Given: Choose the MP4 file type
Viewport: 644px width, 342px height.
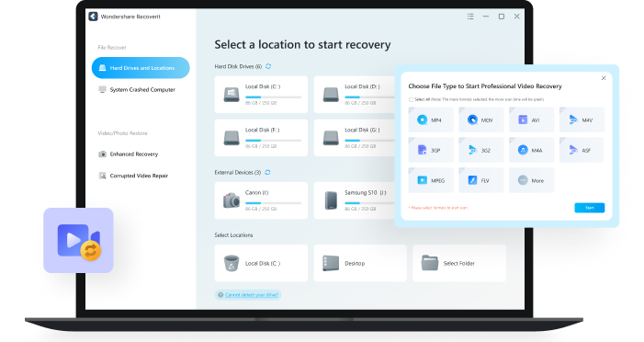Looking at the screenshot, I should tap(431, 120).
